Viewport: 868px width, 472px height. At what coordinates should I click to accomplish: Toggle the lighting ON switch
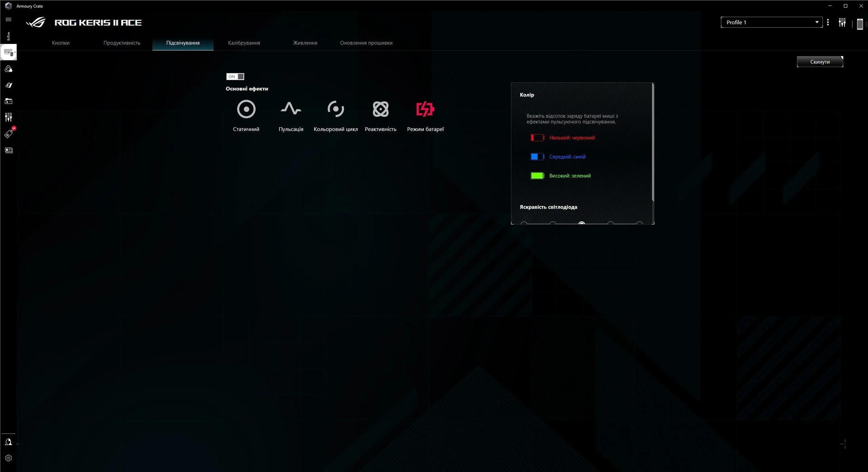pyautogui.click(x=235, y=76)
